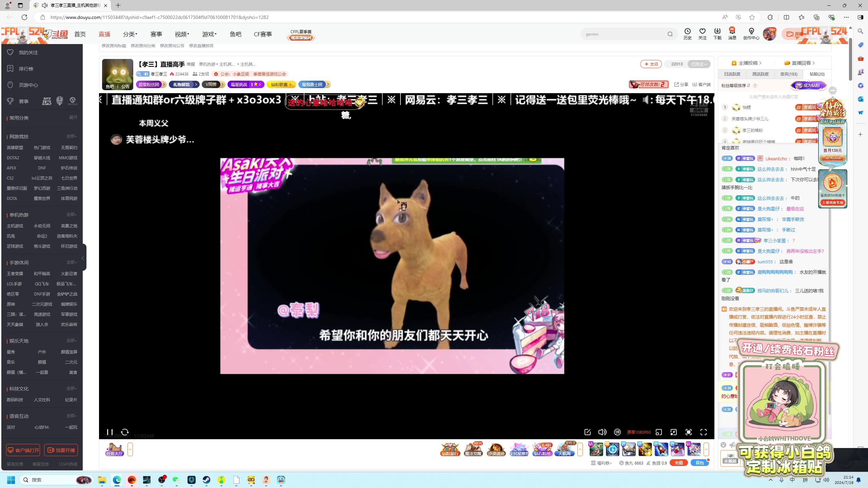Open video quality menu 原画1080P60
868x488 pixels.
point(639,432)
